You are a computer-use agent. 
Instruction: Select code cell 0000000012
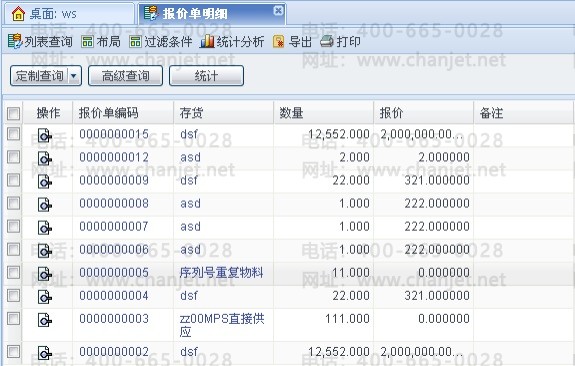pyautogui.click(x=114, y=157)
